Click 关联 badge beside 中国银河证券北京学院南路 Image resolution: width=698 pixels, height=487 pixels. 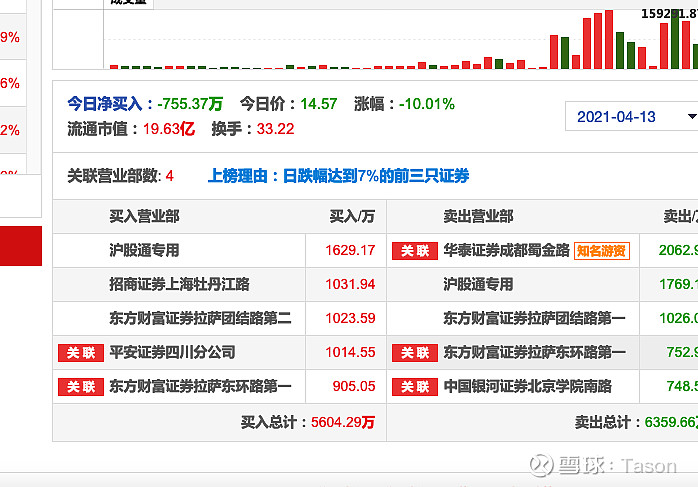pos(414,387)
